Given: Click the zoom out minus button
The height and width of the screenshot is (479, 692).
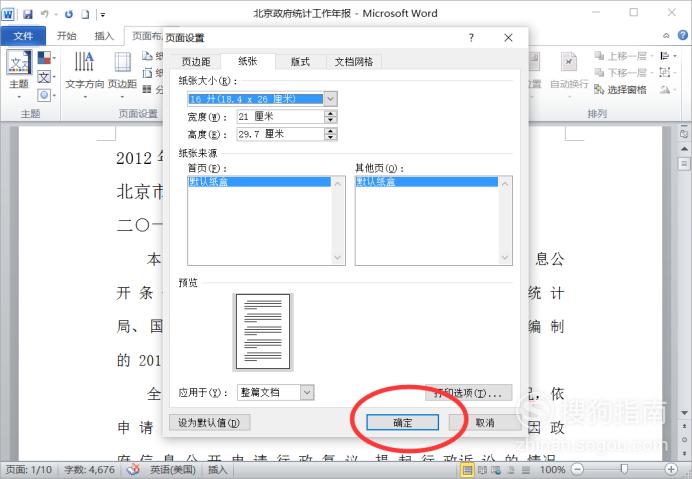Looking at the screenshot, I should [577, 470].
